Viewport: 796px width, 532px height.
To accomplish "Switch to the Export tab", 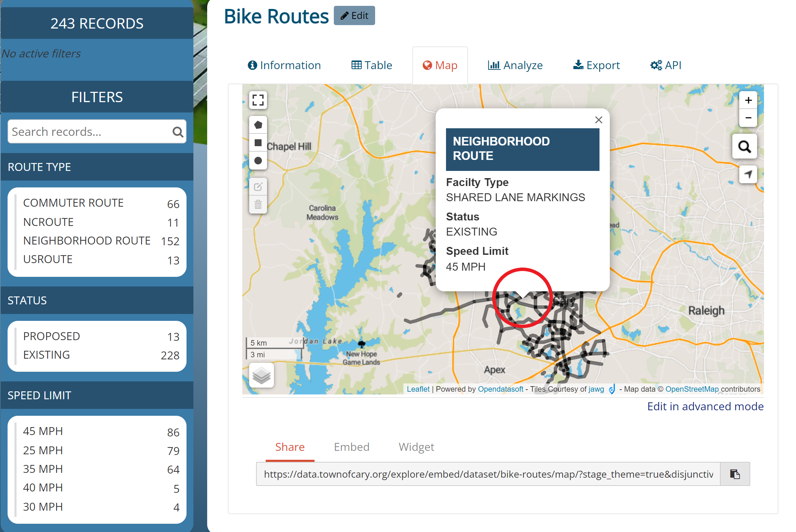I will [596, 65].
